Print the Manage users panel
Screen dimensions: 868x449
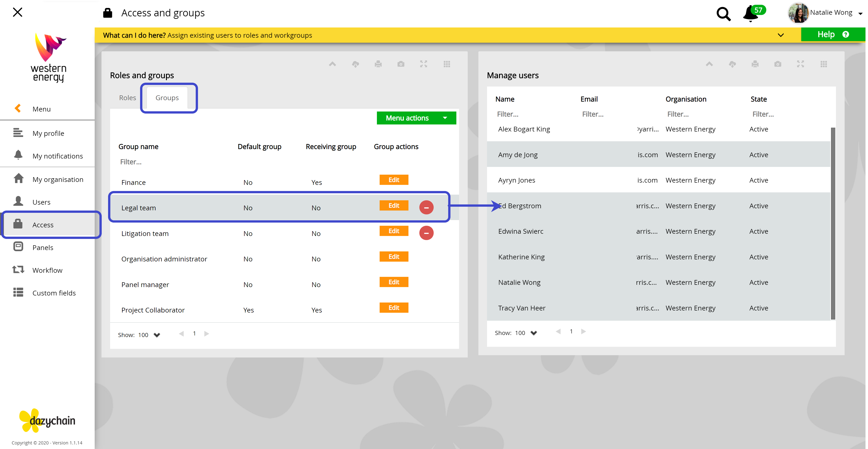[x=755, y=64]
